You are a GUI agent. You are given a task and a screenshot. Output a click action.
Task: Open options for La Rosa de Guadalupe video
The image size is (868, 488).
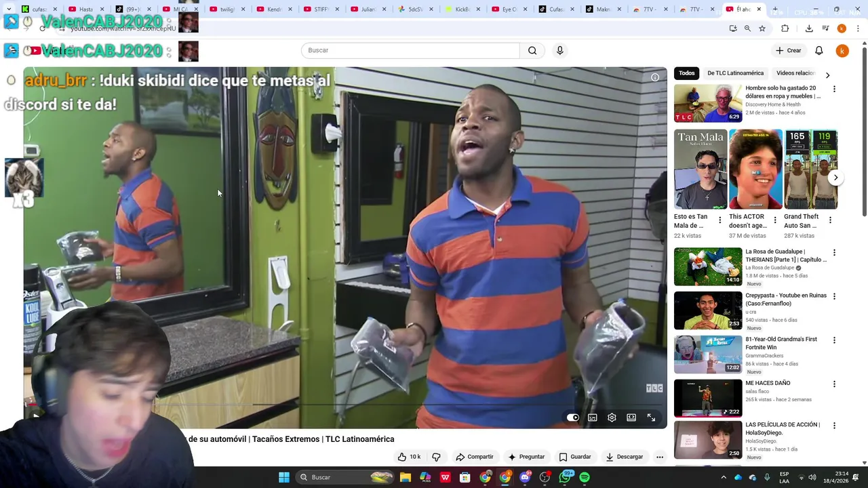[x=834, y=253]
